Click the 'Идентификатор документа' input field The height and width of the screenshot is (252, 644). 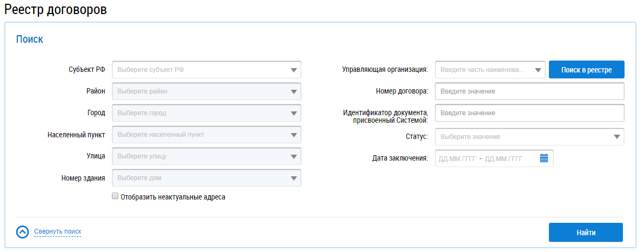coord(529,113)
